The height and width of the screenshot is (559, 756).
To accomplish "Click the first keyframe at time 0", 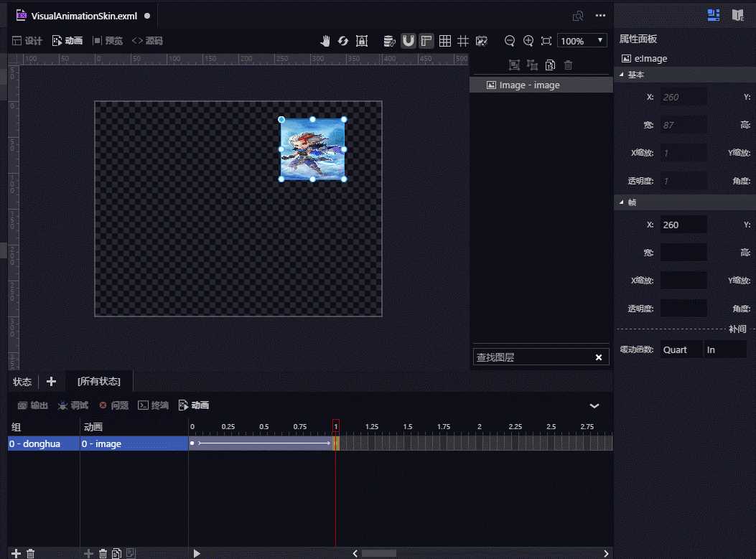I will (x=192, y=443).
